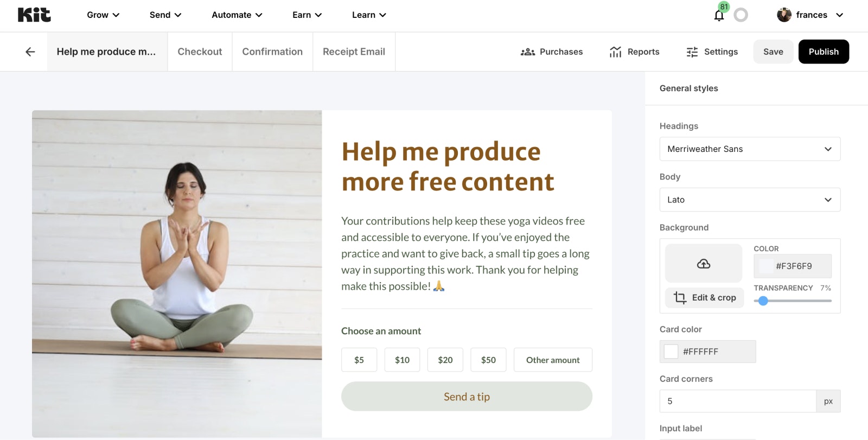This screenshot has width=868, height=440.
Task: Click the frances profile avatar
Action: point(784,15)
